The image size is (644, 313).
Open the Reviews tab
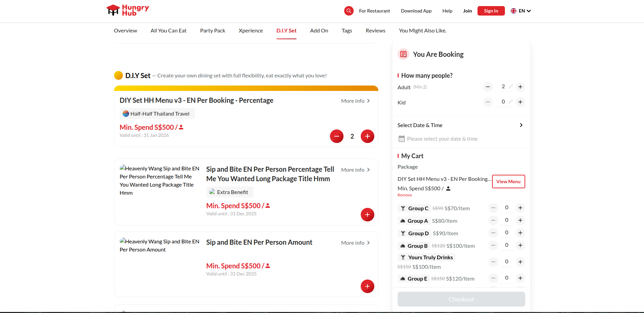(x=375, y=31)
